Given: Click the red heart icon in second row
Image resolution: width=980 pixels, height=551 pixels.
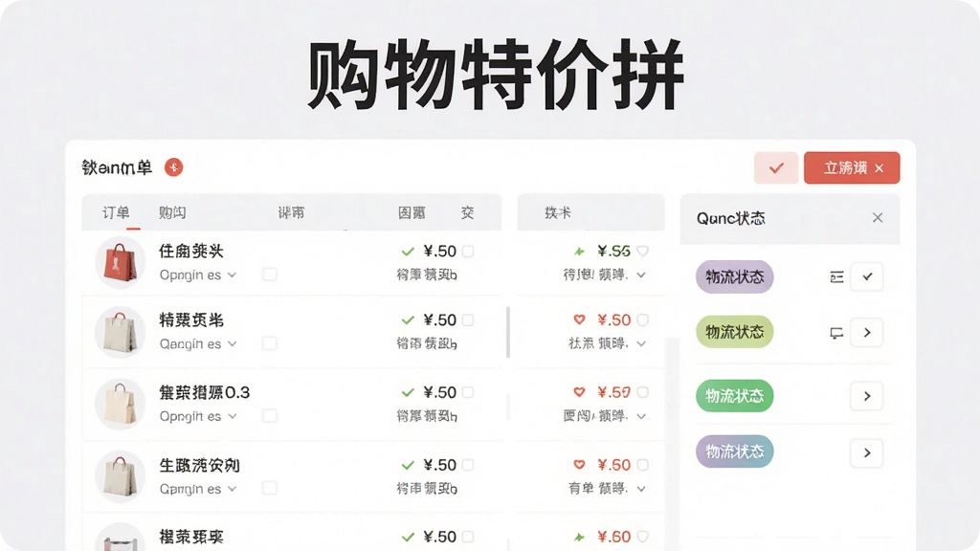Looking at the screenshot, I should tap(579, 320).
